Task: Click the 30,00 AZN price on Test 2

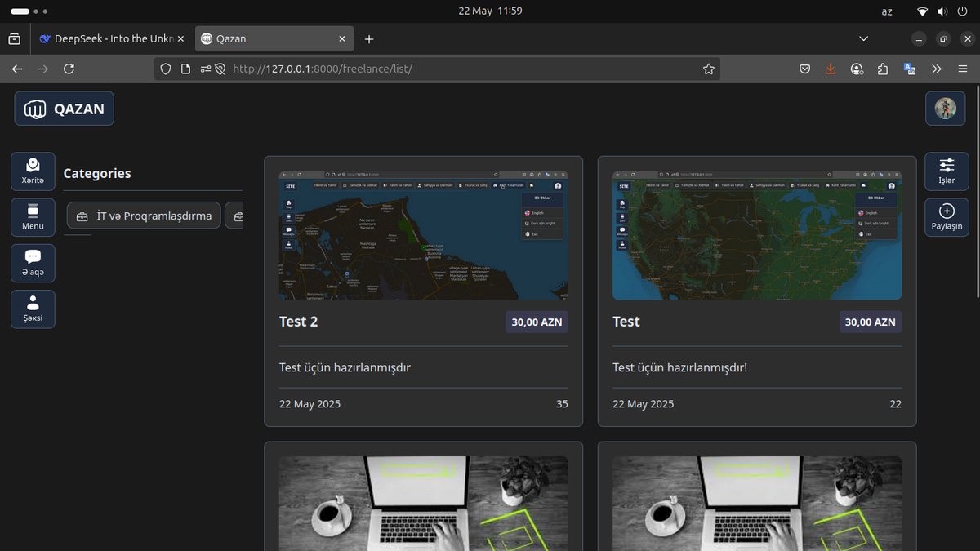Action: pyautogui.click(x=537, y=322)
